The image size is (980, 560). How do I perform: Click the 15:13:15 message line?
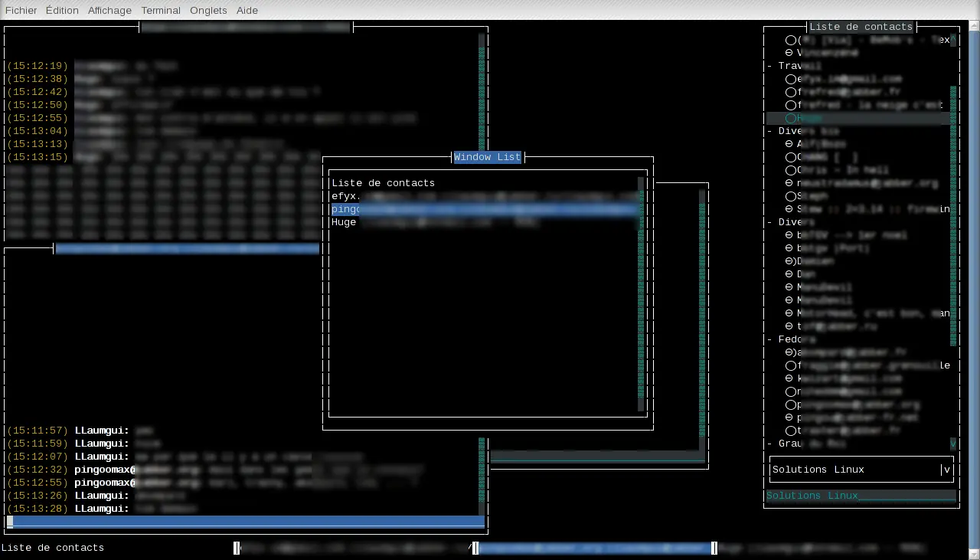[163, 157]
